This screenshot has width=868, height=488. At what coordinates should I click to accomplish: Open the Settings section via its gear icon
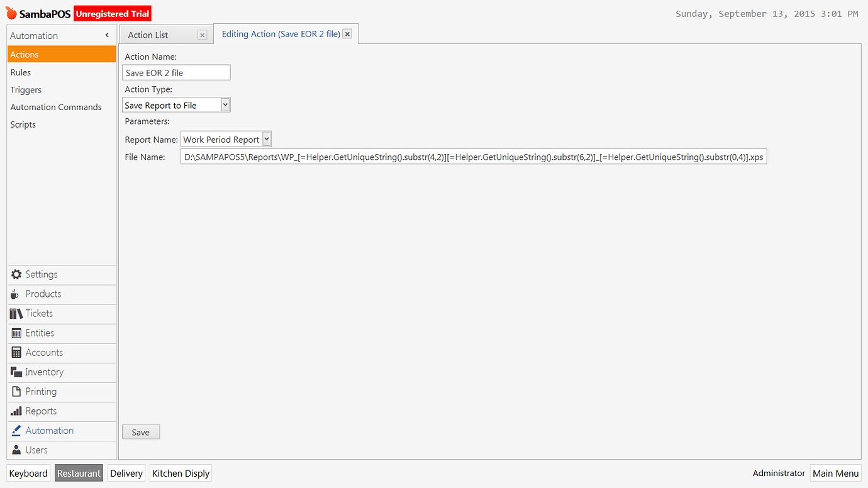(x=15, y=274)
